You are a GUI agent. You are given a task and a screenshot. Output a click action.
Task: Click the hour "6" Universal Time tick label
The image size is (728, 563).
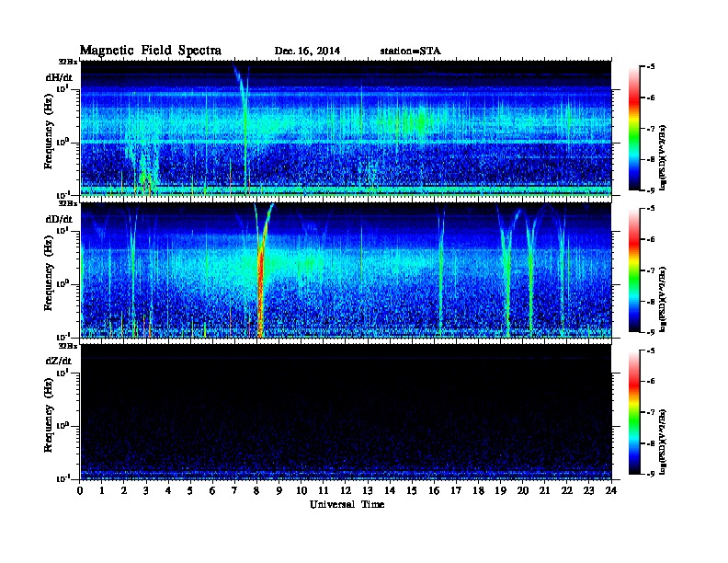pyautogui.click(x=212, y=490)
